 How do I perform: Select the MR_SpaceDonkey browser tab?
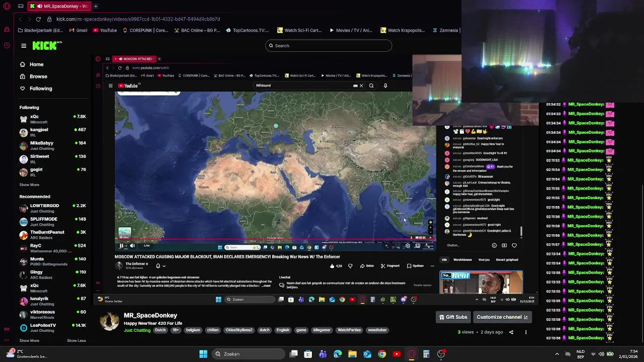pos(59,7)
